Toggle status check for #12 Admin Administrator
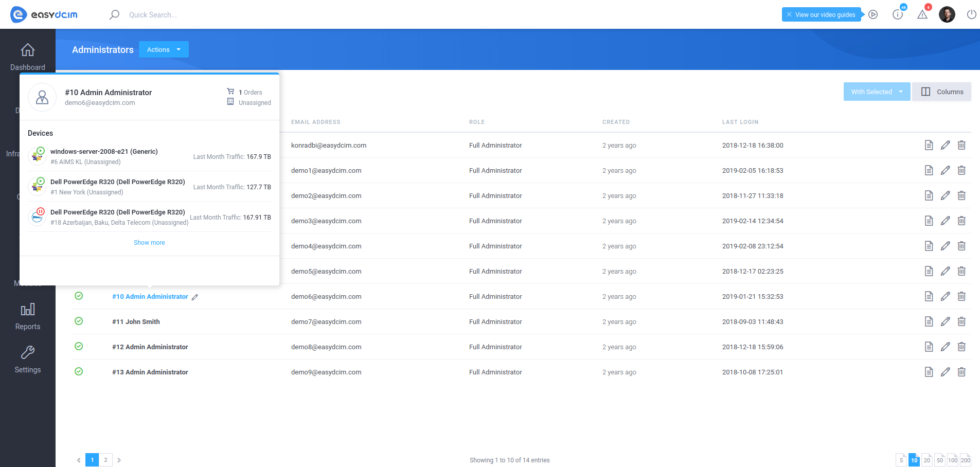 click(x=79, y=346)
